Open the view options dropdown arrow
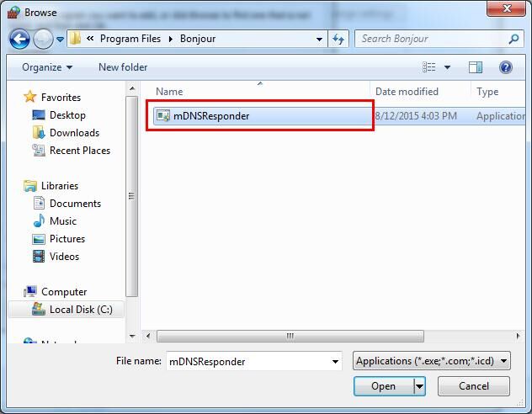532x414 pixels. pyautogui.click(x=447, y=67)
